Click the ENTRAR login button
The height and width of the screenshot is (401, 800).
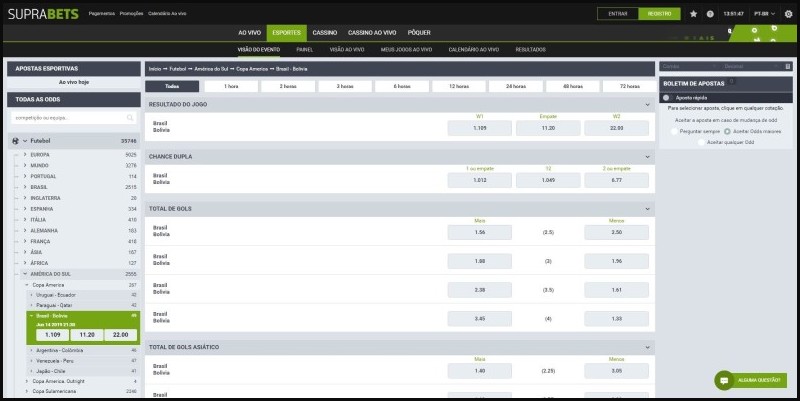point(618,14)
